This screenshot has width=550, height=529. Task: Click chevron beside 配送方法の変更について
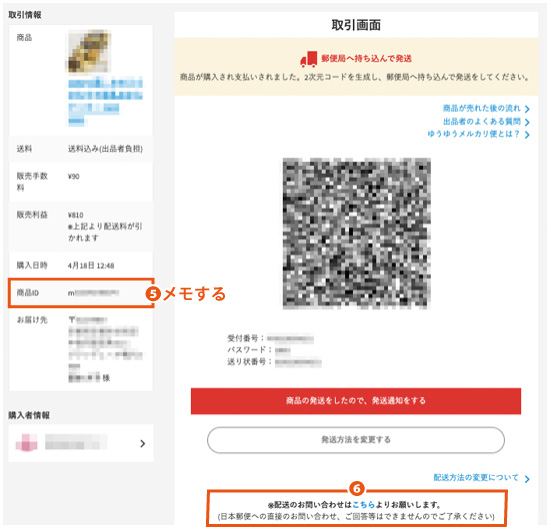[527, 479]
